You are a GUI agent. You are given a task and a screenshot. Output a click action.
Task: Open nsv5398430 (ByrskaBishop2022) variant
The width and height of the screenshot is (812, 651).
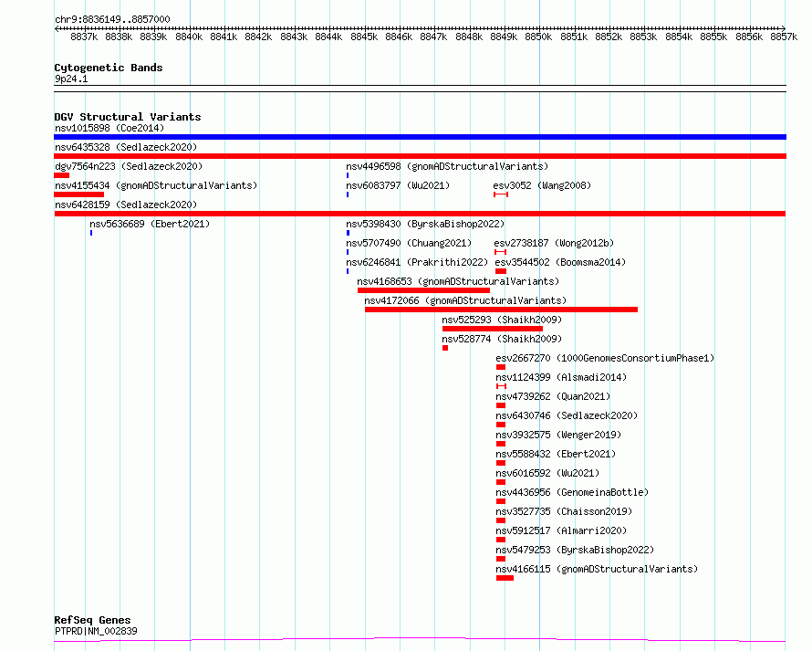[425, 224]
